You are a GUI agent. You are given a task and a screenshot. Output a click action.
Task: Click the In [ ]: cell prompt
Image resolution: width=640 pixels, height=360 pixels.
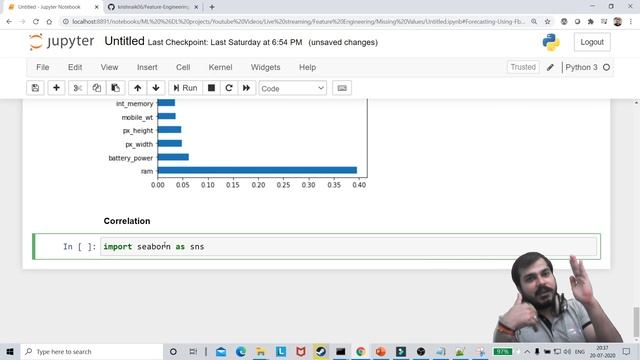(x=80, y=247)
